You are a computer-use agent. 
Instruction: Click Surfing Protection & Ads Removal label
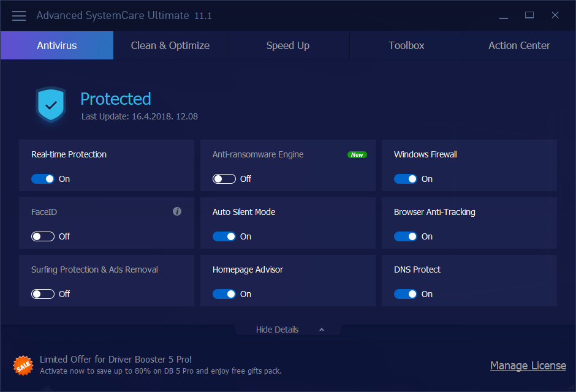(95, 269)
